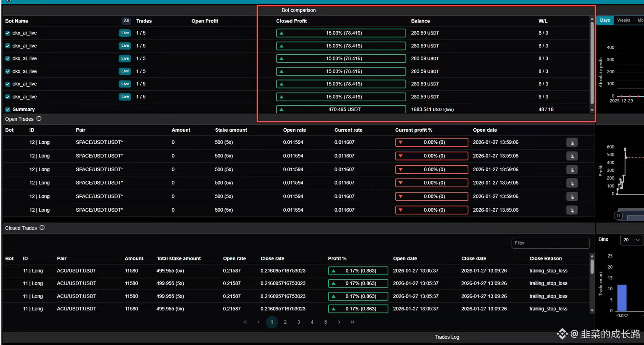Click force-exit icon on first open trade row
The height and width of the screenshot is (345, 644).
572,142
